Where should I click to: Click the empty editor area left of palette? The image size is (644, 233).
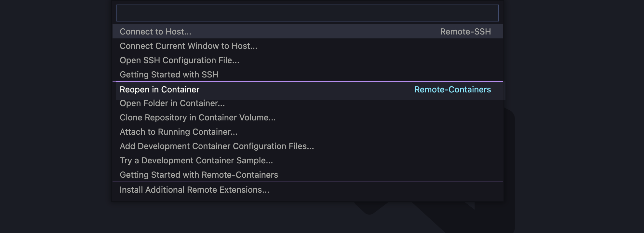coord(55,116)
